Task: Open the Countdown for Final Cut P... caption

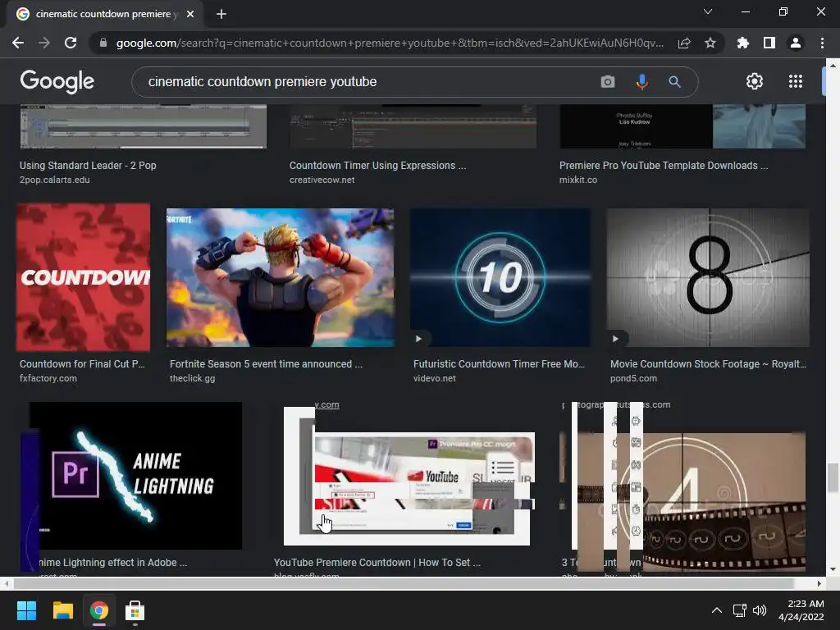Action: [x=82, y=364]
